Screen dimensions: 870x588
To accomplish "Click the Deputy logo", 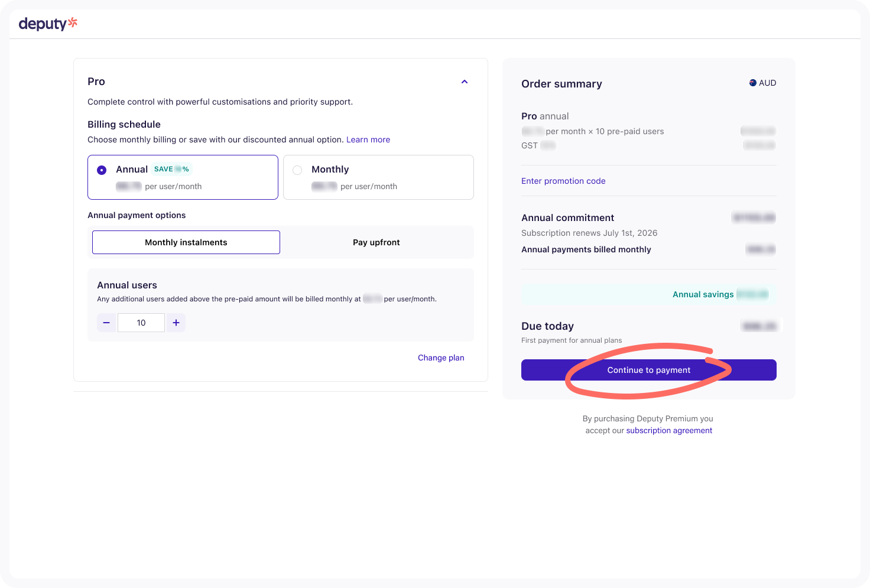I will 48,24.
